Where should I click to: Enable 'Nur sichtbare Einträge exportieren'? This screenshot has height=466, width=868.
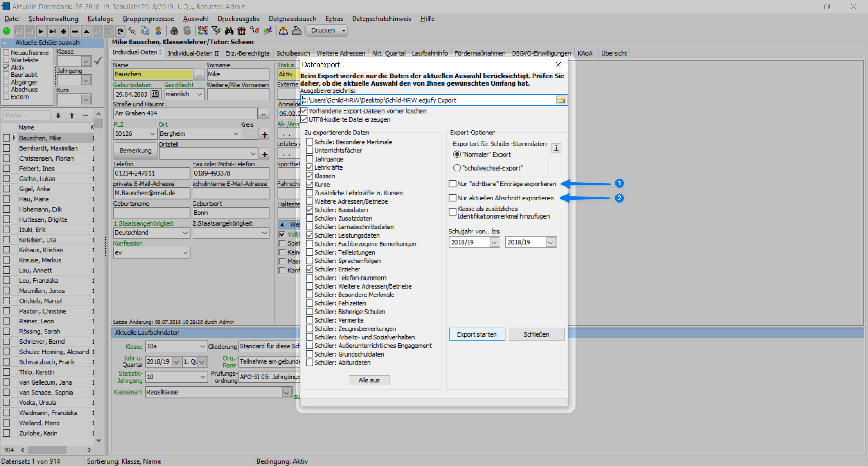(452, 184)
